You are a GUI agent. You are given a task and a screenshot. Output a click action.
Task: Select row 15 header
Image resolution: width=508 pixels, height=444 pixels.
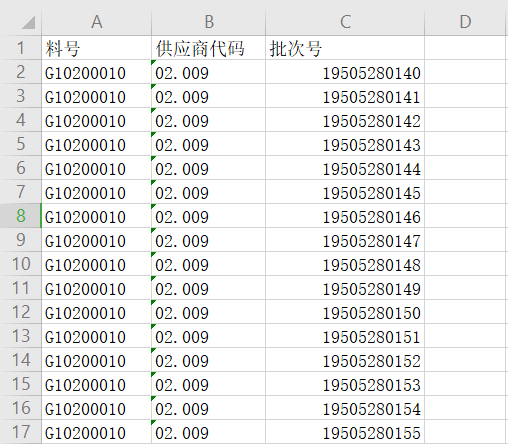21,384
